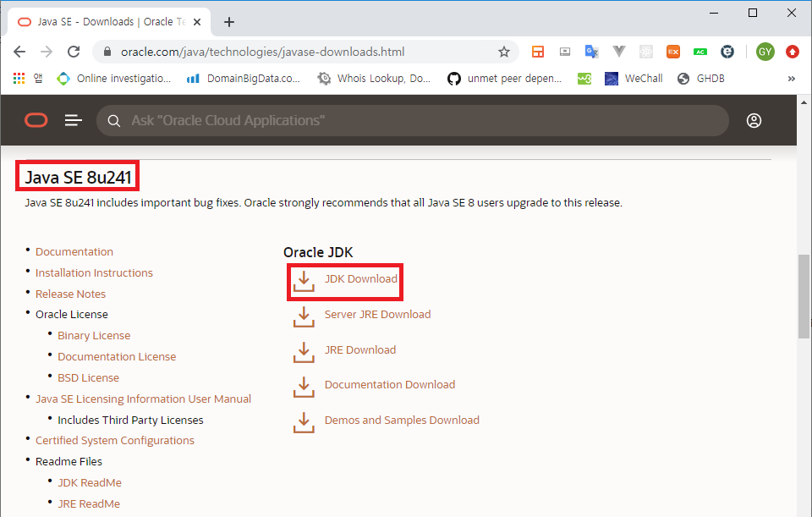Image resolution: width=812 pixels, height=517 pixels.
Task: Open the BSD License link
Action: pyautogui.click(x=88, y=378)
